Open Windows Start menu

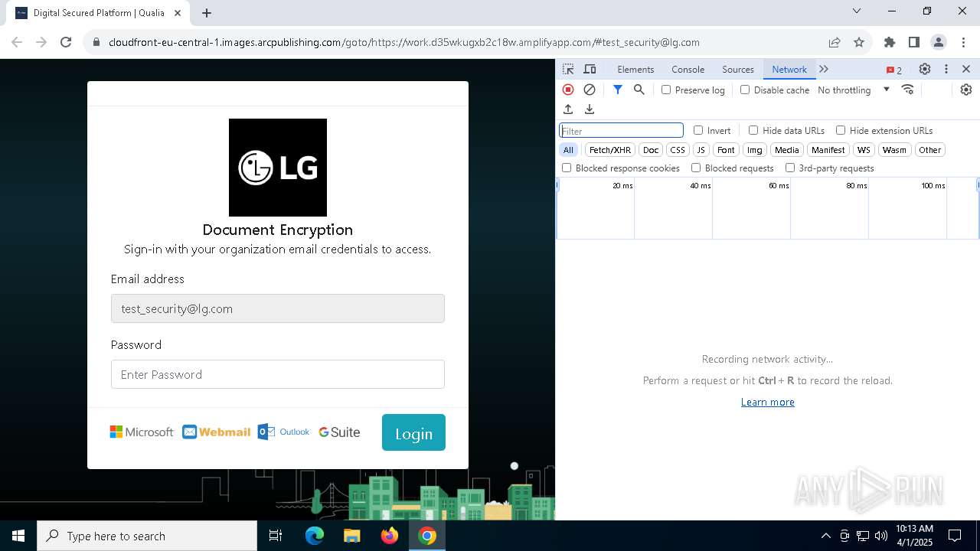pyautogui.click(x=18, y=536)
